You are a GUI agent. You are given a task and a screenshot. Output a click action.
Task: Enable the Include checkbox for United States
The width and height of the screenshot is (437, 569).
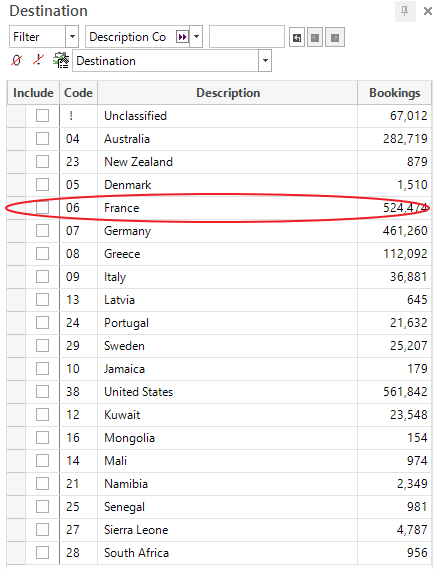42,392
